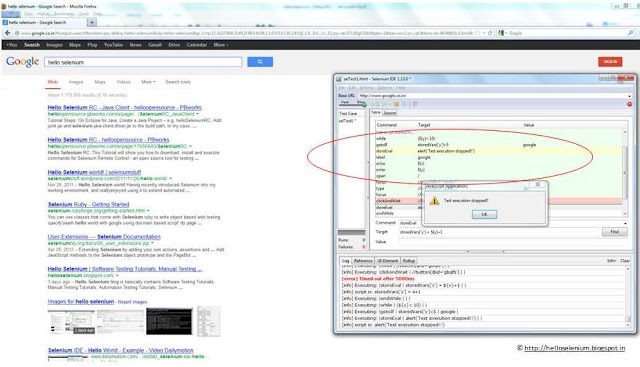This screenshot has width=640, height=367.
Task: Select the red clickAndWait command row
Action: pyautogui.click(x=498, y=201)
